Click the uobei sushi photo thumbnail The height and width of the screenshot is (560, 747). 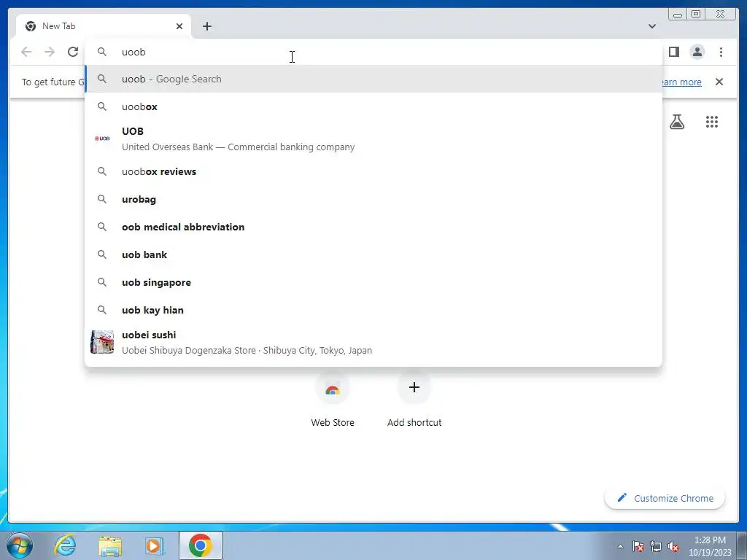tap(102, 342)
